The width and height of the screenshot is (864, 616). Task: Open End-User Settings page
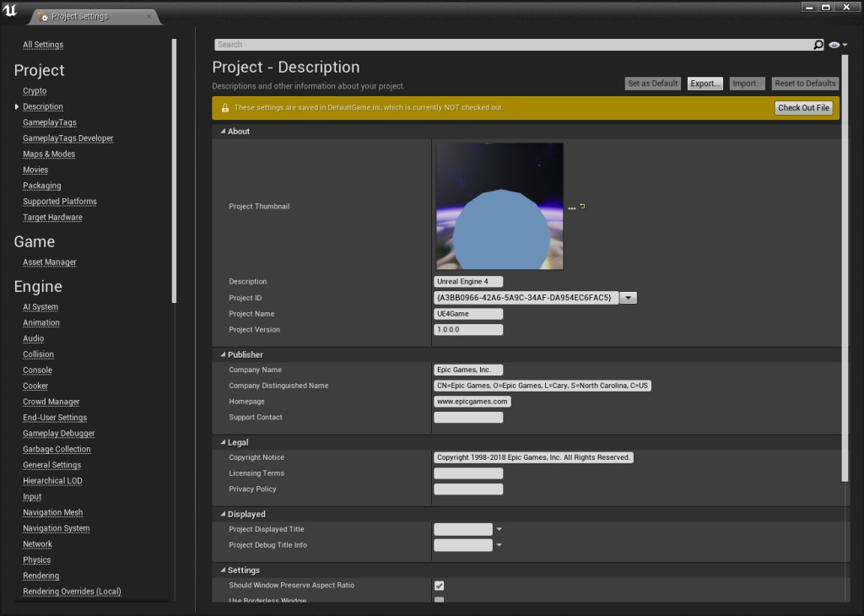coord(55,418)
